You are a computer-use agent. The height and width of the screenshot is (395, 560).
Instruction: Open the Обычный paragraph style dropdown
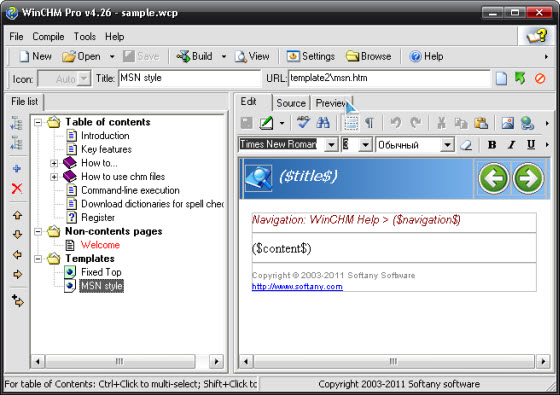(x=447, y=145)
